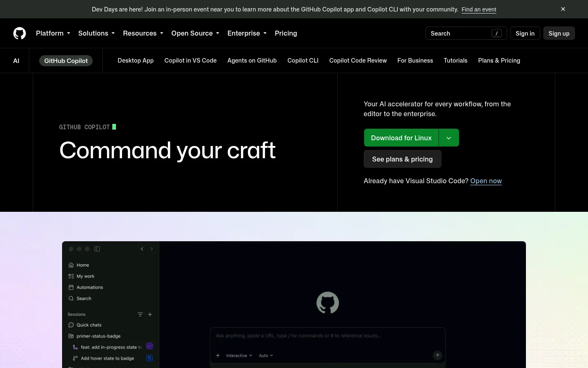
Task: Open the download options chevron dropdown
Action: [449, 138]
